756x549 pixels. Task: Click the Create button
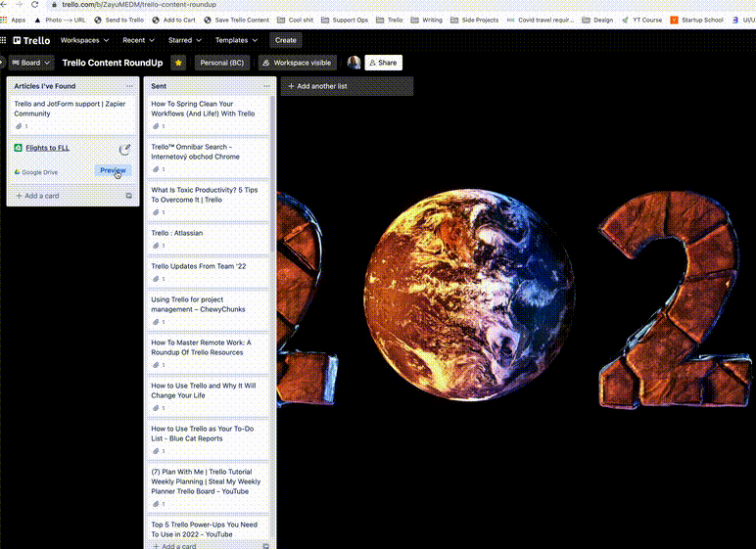coord(286,40)
